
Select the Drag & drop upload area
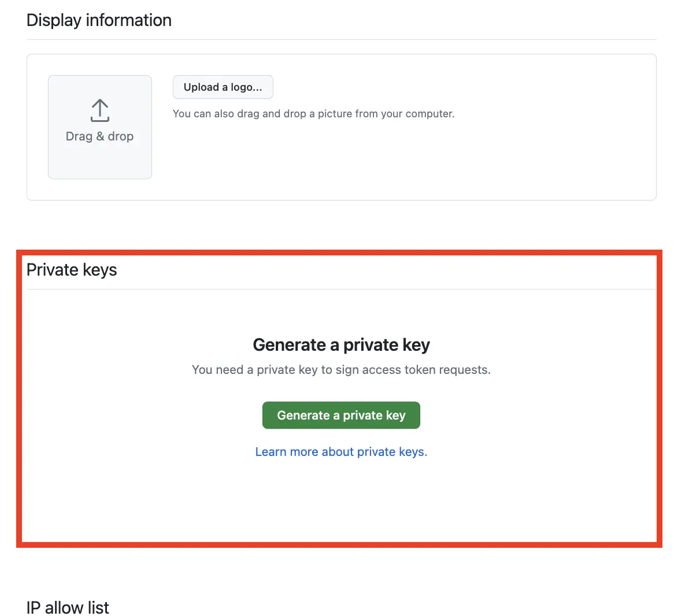(x=99, y=127)
